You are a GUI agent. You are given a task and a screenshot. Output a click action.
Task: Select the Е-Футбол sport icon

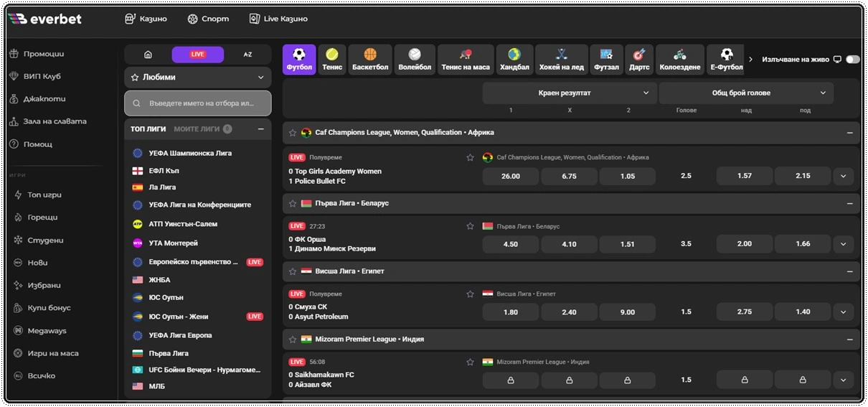(x=726, y=60)
